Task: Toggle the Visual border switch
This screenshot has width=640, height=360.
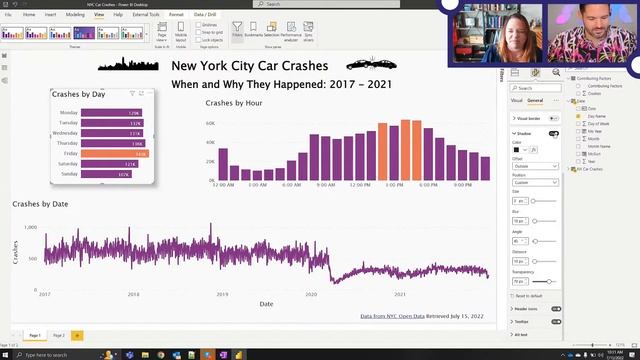Action: (553, 118)
